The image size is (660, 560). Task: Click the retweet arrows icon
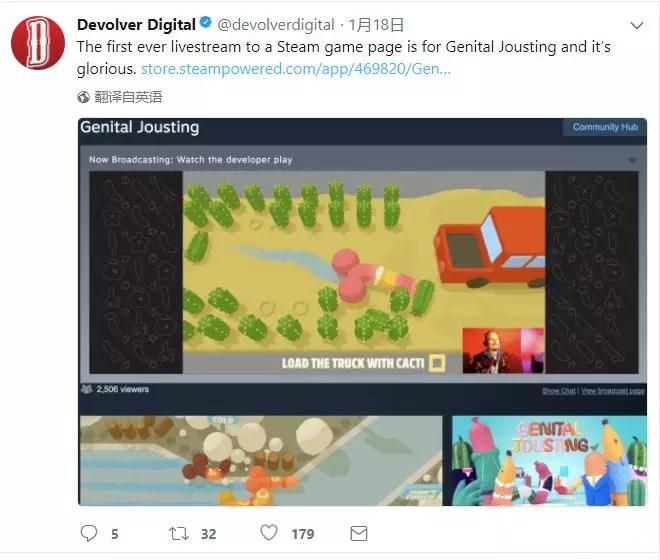(x=178, y=534)
